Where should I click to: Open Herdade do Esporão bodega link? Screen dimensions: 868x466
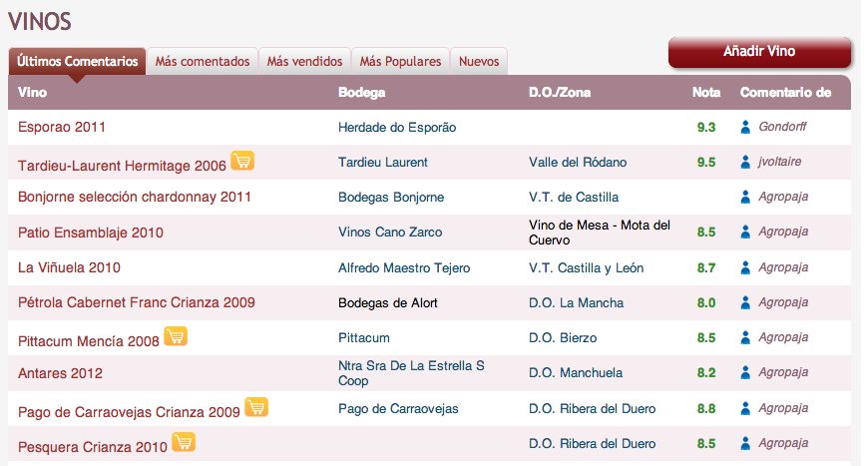point(397,128)
